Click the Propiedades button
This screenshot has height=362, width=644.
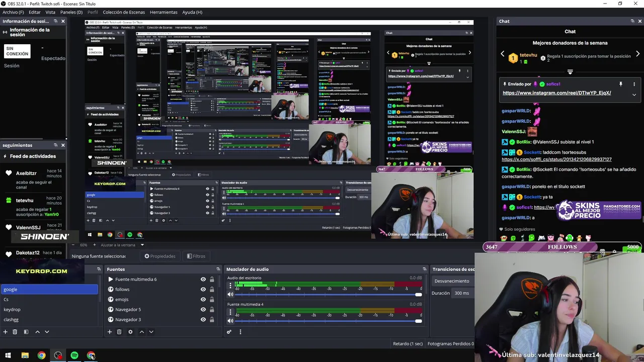click(160, 256)
